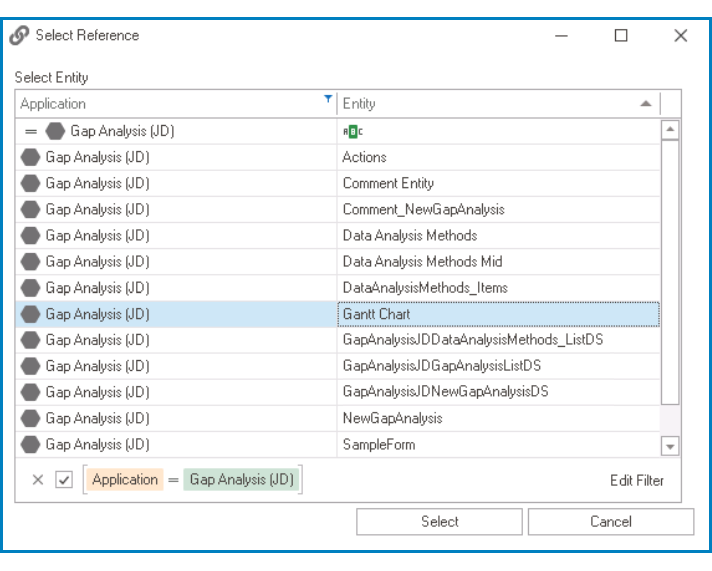Click the link icon in the title bar
Screen dimensions: 712x571
tap(19, 36)
